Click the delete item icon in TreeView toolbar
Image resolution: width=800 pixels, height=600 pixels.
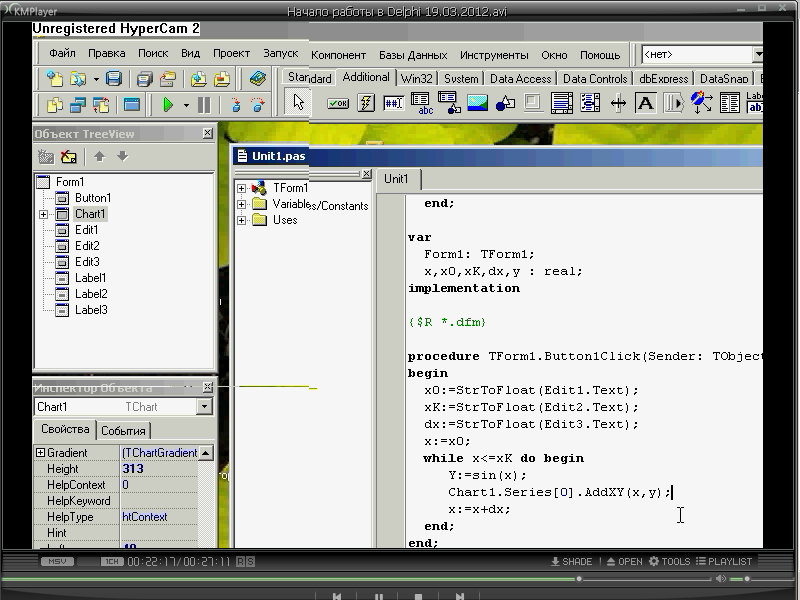[68, 157]
